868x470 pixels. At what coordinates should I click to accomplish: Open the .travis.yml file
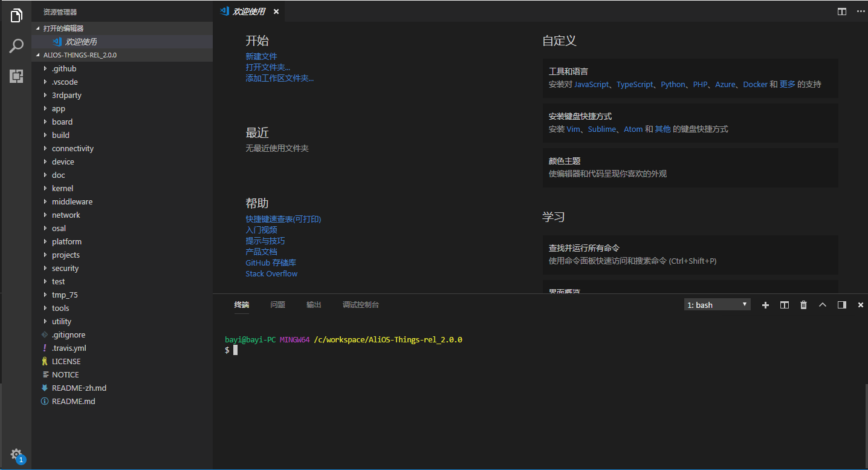tap(122, 348)
